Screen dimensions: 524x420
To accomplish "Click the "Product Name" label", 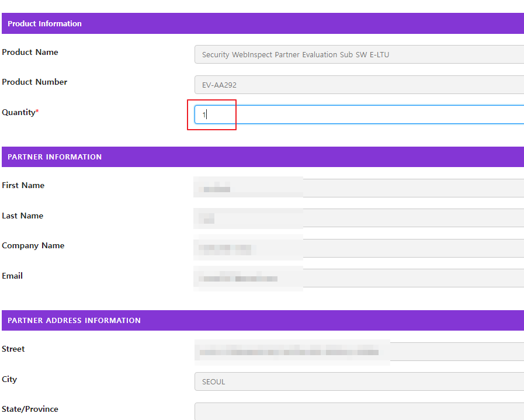I will [30, 52].
